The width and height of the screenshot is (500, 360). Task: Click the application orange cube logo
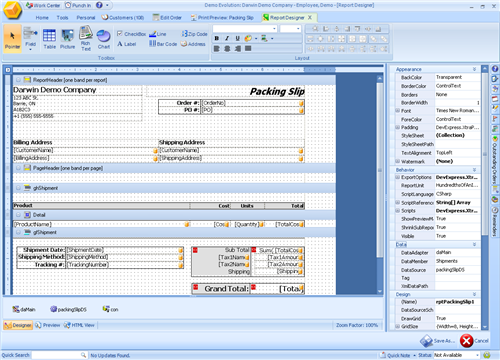12,10
